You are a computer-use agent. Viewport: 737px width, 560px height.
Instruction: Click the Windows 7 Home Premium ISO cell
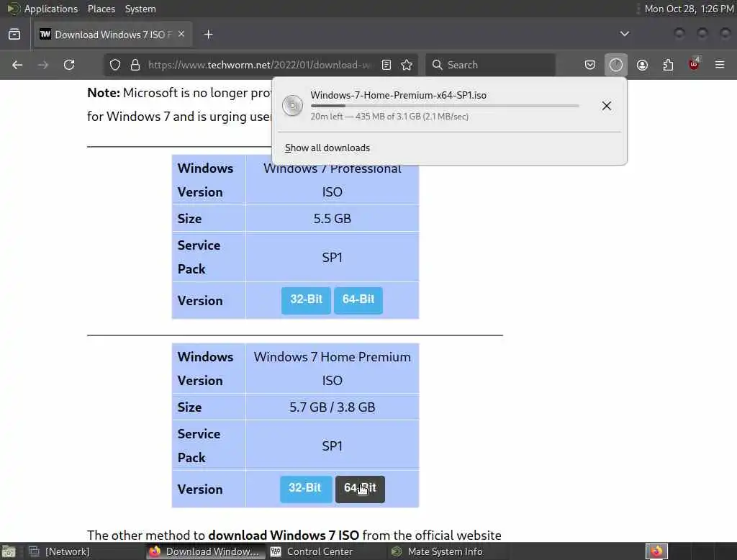[x=333, y=368]
